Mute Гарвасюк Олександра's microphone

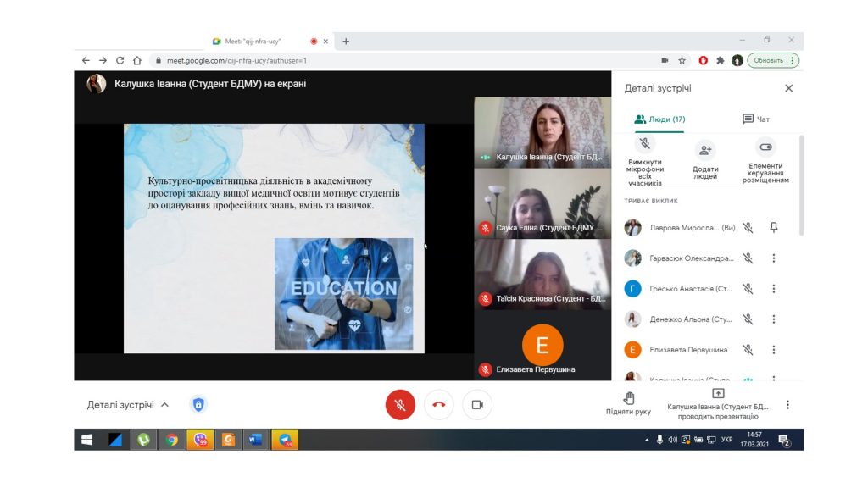coord(748,258)
